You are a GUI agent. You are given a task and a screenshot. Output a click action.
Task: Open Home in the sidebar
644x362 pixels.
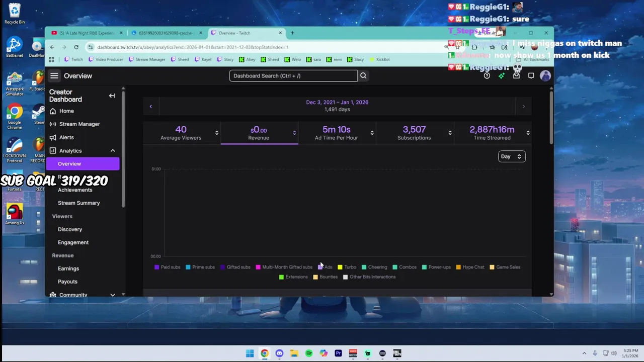coord(62,111)
